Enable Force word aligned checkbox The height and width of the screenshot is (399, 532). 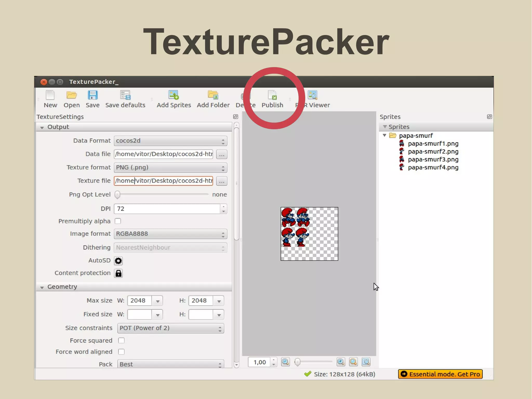121,352
